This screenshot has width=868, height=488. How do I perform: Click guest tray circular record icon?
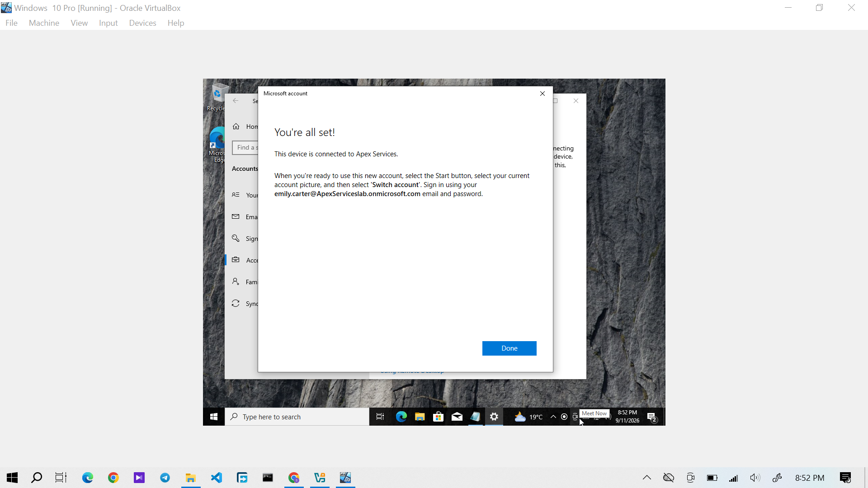(x=564, y=417)
